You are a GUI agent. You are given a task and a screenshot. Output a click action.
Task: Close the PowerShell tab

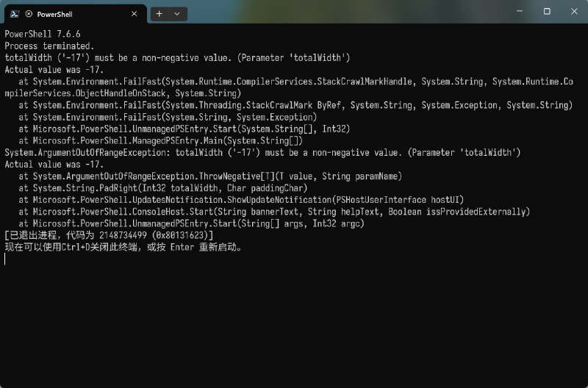pyautogui.click(x=135, y=14)
